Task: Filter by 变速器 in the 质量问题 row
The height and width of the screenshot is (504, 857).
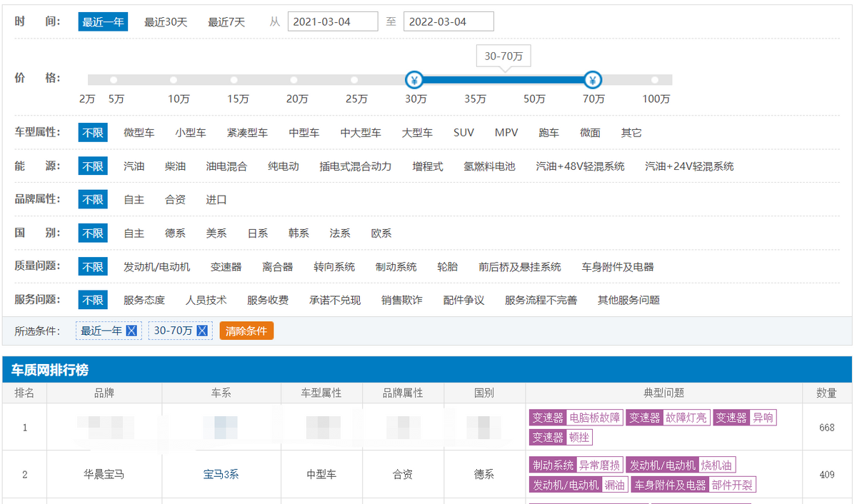Action: click(226, 267)
